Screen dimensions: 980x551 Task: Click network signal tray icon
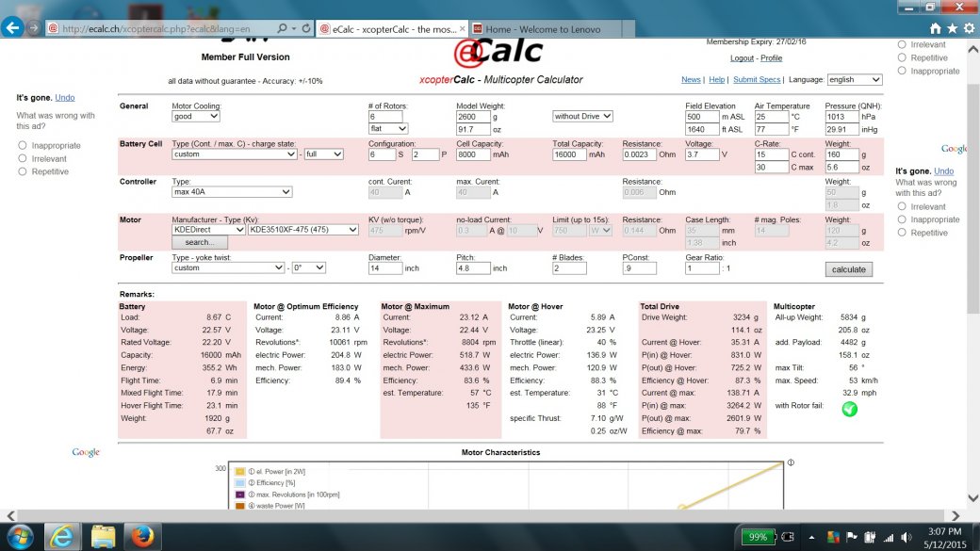(888, 537)
